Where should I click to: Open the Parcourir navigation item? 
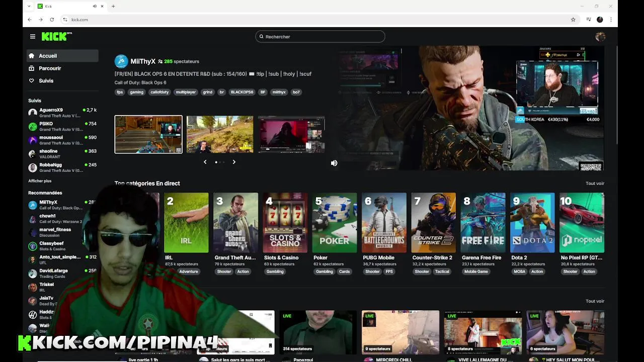coord(63,68)
